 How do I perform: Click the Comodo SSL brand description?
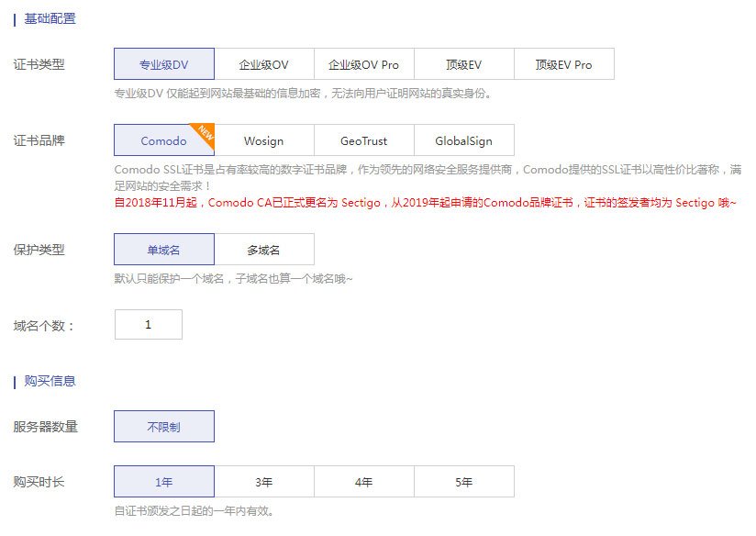point(428,177)
